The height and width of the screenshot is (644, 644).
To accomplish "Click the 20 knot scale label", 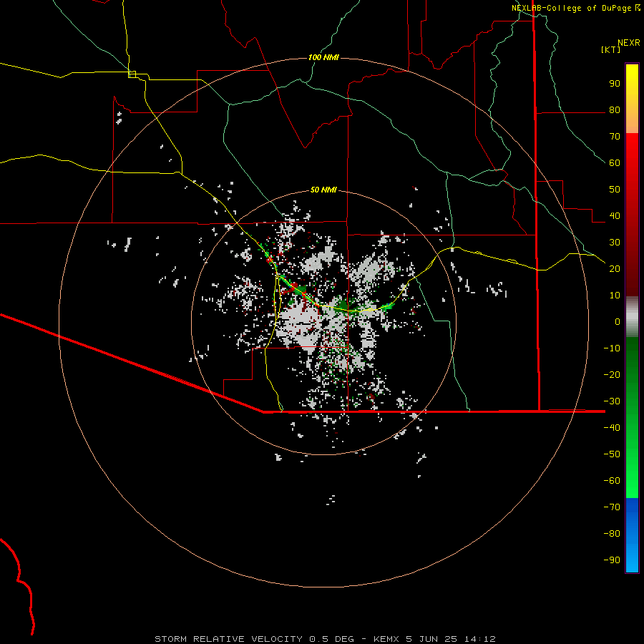I will point(615,268).
